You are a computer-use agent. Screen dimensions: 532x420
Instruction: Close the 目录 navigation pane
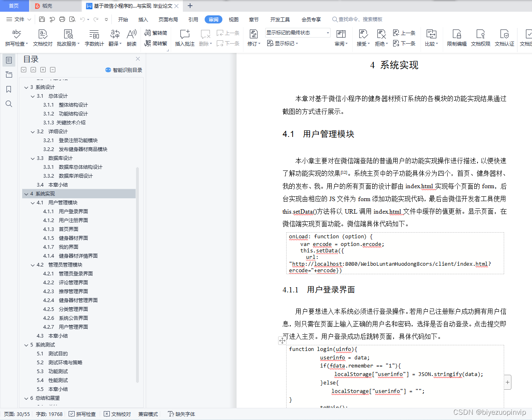pyautogui.click(x=138, y=59)
